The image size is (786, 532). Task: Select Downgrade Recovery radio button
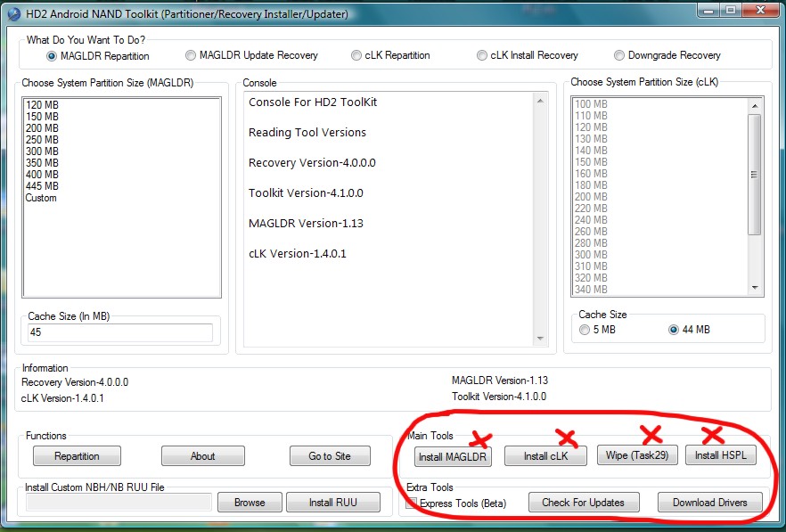tap(620, 55)
